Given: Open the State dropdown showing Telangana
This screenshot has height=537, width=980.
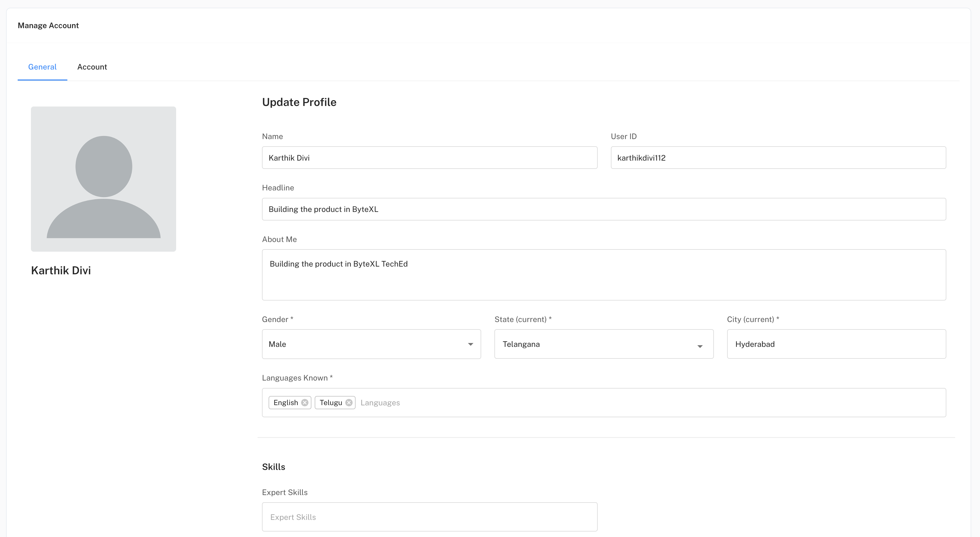Looking at the screenshot, I should [x=597, y=344].
